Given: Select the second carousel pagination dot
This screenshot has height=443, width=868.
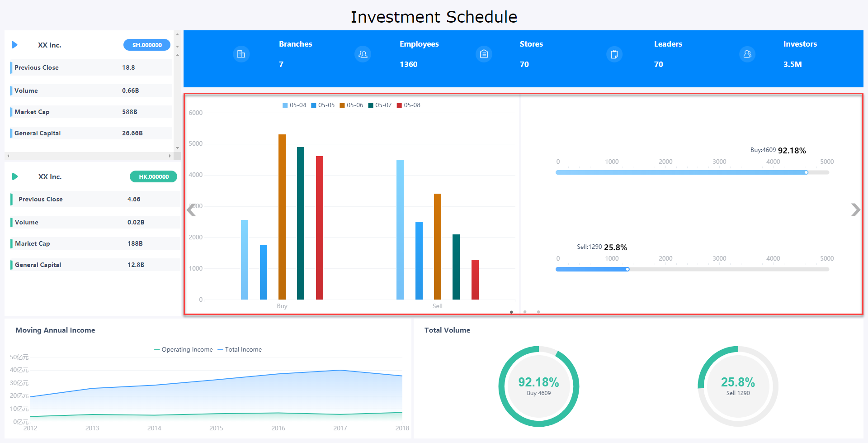Looking at the screenshot, I should point(525,312).
